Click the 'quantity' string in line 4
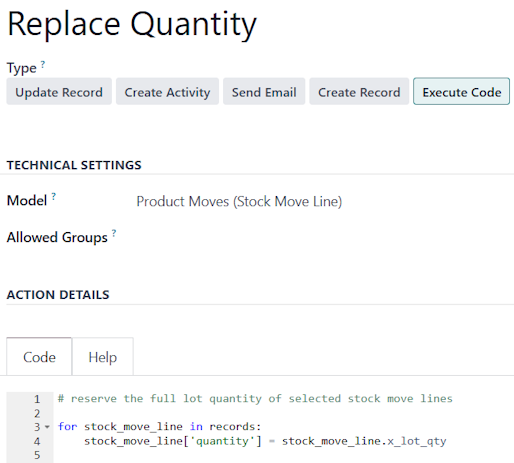 (222, 441)
